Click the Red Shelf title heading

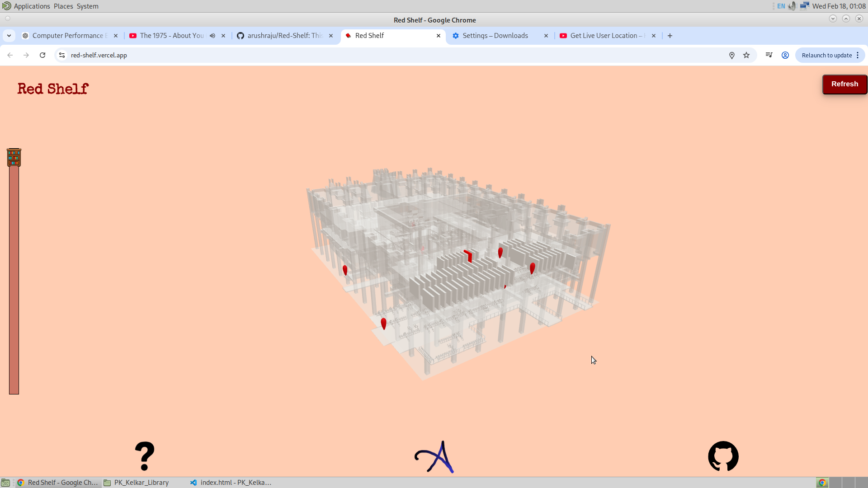pos(53,89)
